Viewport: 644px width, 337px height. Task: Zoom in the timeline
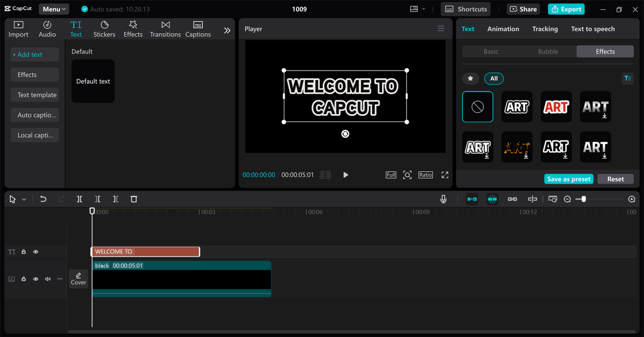[632, 199]
